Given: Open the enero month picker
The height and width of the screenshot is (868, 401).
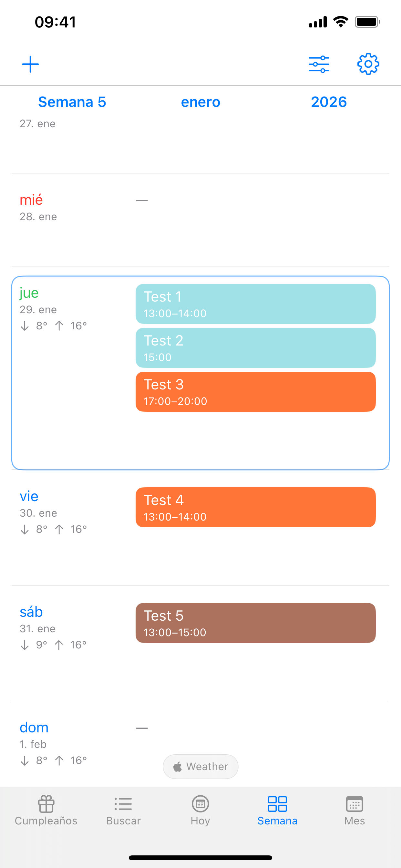Looking at the screenshot, I should click(x=200, y=102).
